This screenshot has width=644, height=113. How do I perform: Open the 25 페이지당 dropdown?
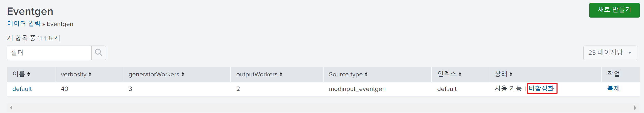tap(610, 53)
